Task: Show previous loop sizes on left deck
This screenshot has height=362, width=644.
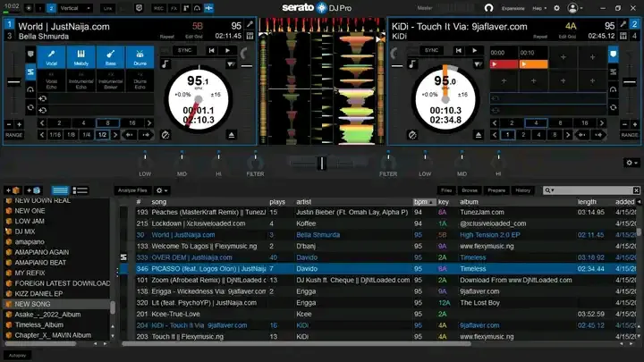Action: (41, 123)
